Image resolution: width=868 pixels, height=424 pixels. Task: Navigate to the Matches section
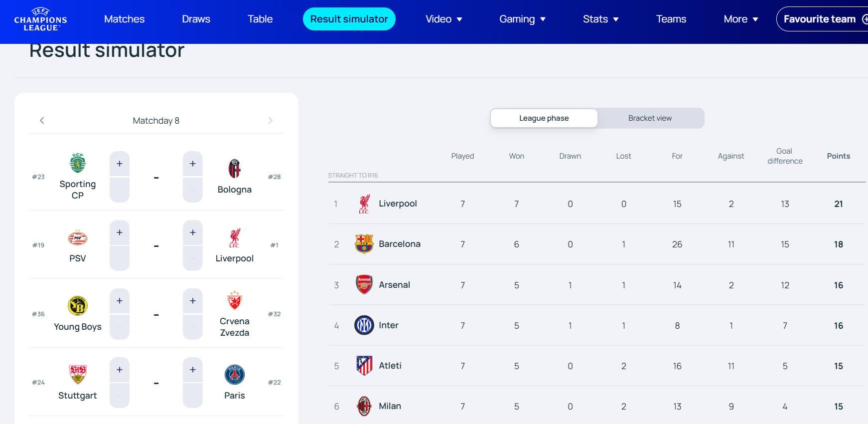(124, 19)
